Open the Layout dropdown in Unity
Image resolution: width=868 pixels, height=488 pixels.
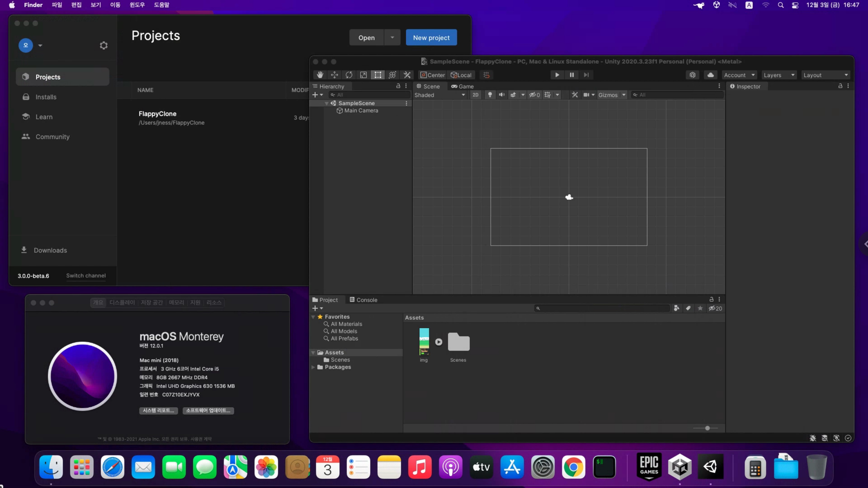(x=826, y=75)
